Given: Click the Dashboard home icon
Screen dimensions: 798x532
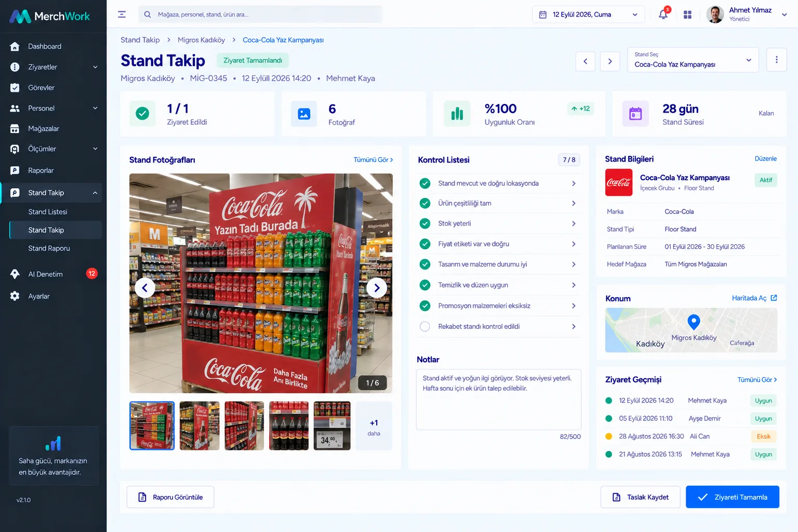Looking at the screenshot, I should click(x=15, y=46).
